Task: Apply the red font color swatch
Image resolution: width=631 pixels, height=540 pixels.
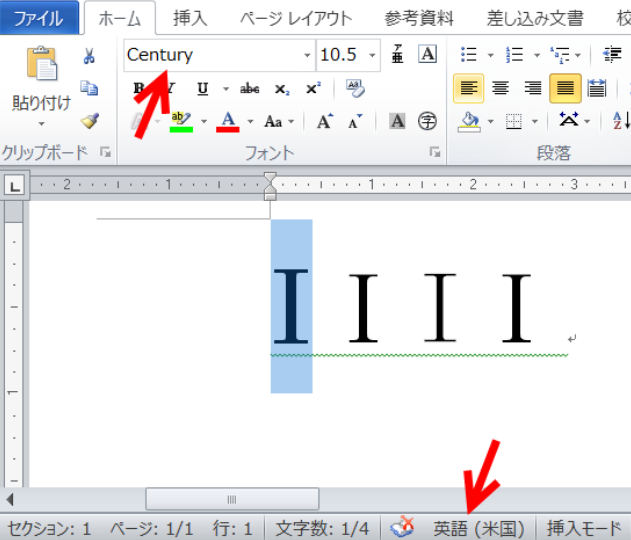Action: (x=228, y=122)
